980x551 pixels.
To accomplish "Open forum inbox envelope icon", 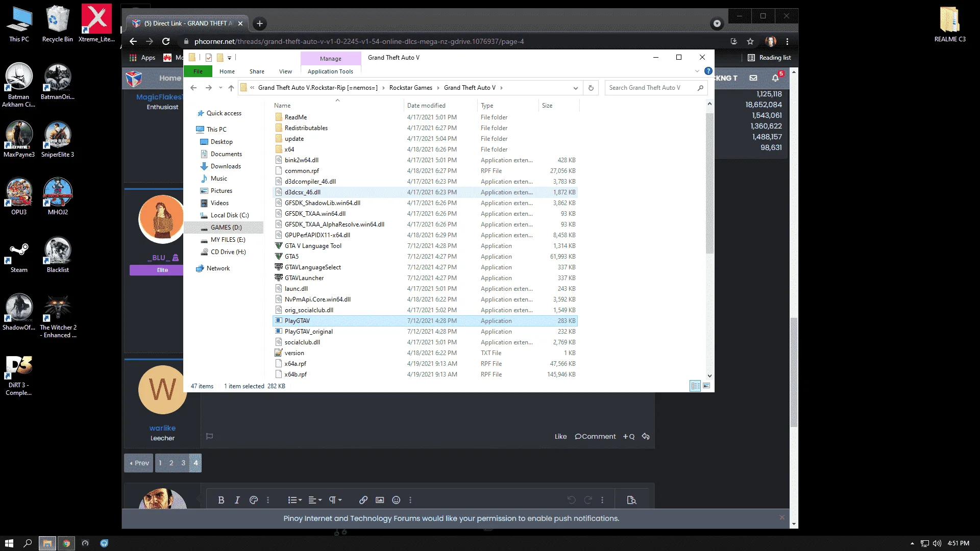I will pyautogui.click(x=753, y=78).
